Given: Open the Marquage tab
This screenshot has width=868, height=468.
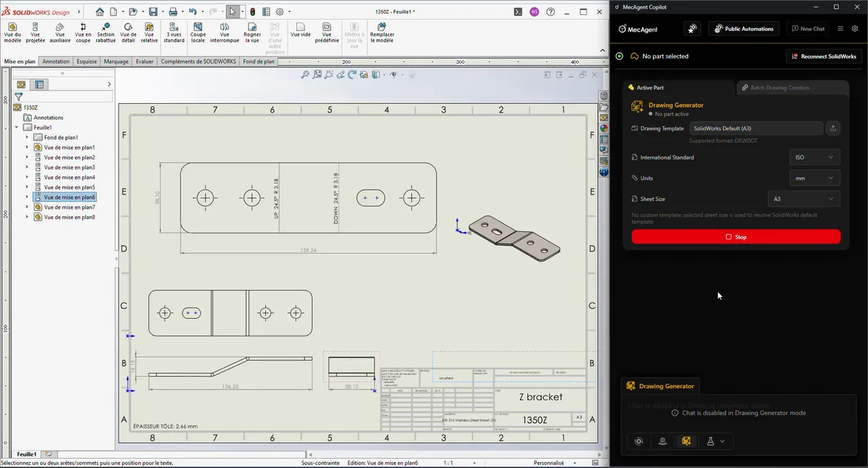Looking at the screenshot, I should point(116,61).
